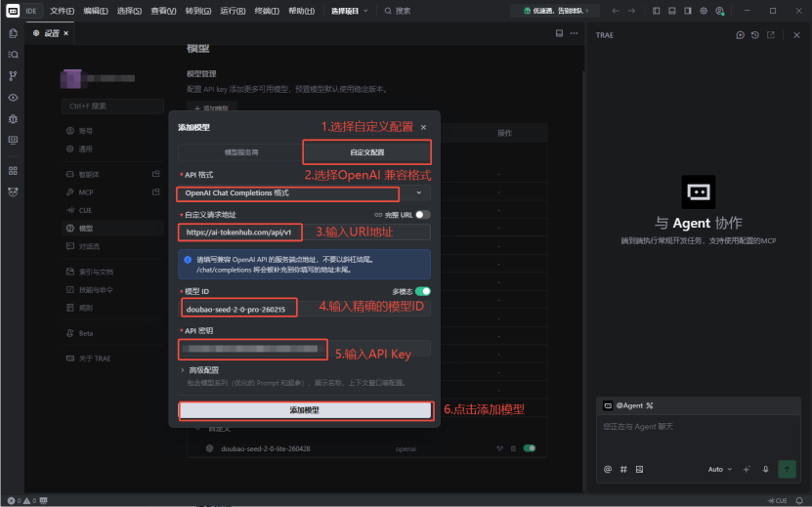
Task: Collapse the 自定义 model group
Action: click(x=197, y=429)
